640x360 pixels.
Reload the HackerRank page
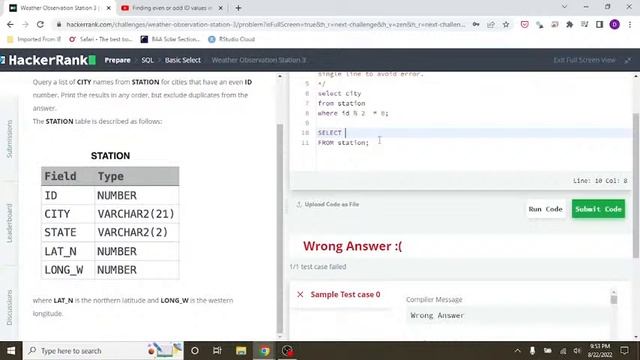click(40, 24)
